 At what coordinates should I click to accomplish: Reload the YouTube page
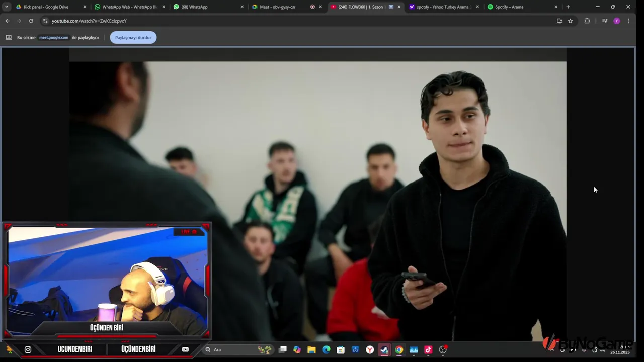[x=31, y=21]
